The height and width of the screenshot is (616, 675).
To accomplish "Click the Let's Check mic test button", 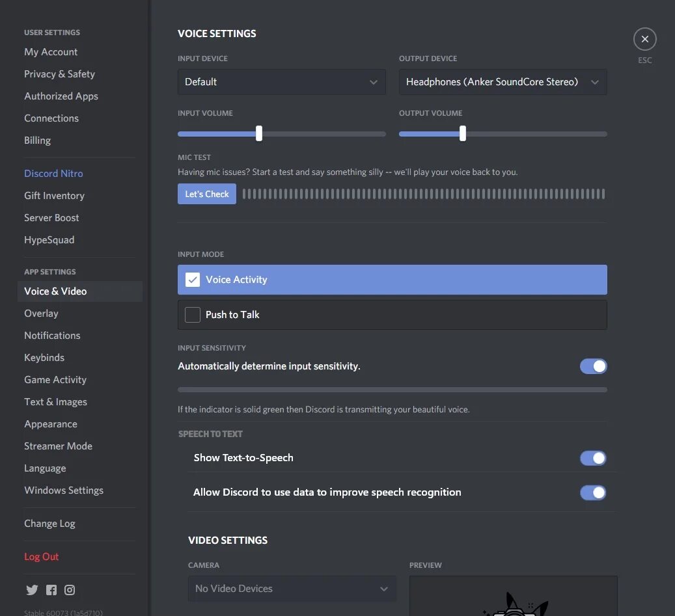I will [x=206, y=194].
